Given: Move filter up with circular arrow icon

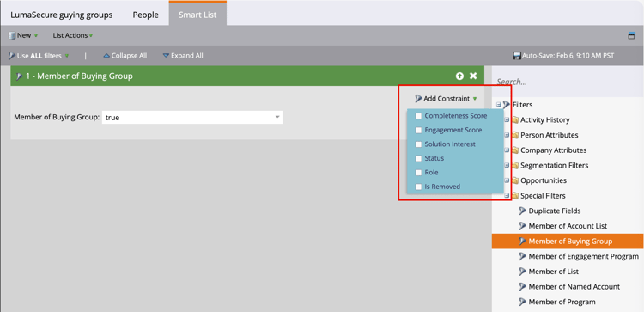Looking at the screenshot, I should pyautogui.click(x=459, y=76).
